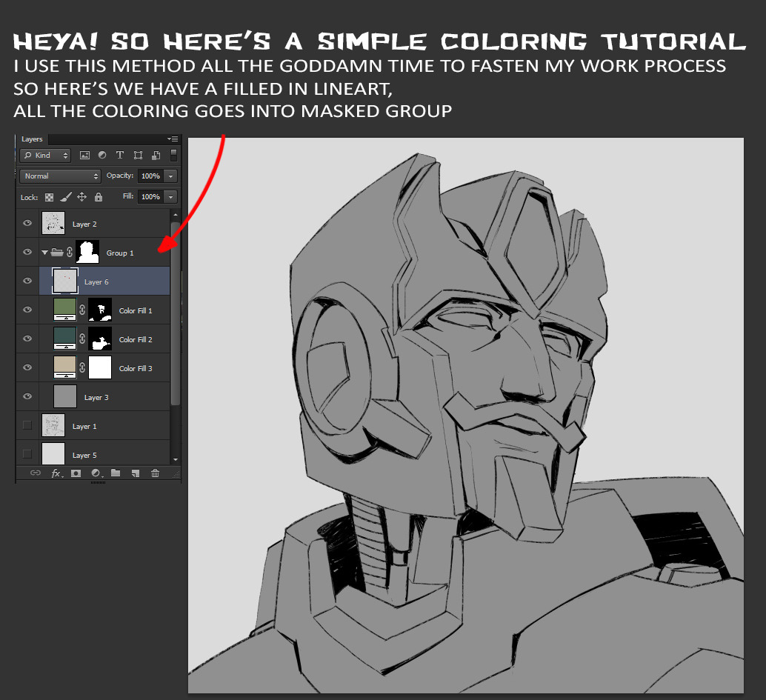The height and width of the screenshot is (700, 766).
Task: Filter layers by shape layer icon
Action: point(139,156)
